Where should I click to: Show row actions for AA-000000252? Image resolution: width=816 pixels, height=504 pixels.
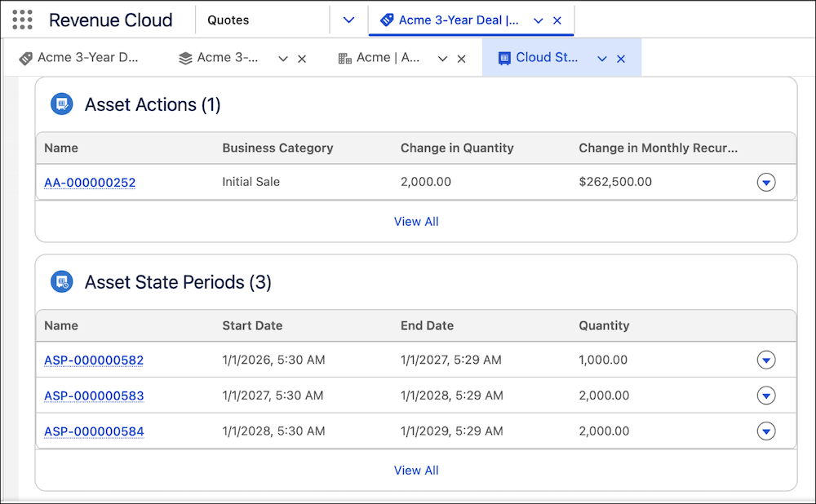pyautogui.click(x=766, y=182)
